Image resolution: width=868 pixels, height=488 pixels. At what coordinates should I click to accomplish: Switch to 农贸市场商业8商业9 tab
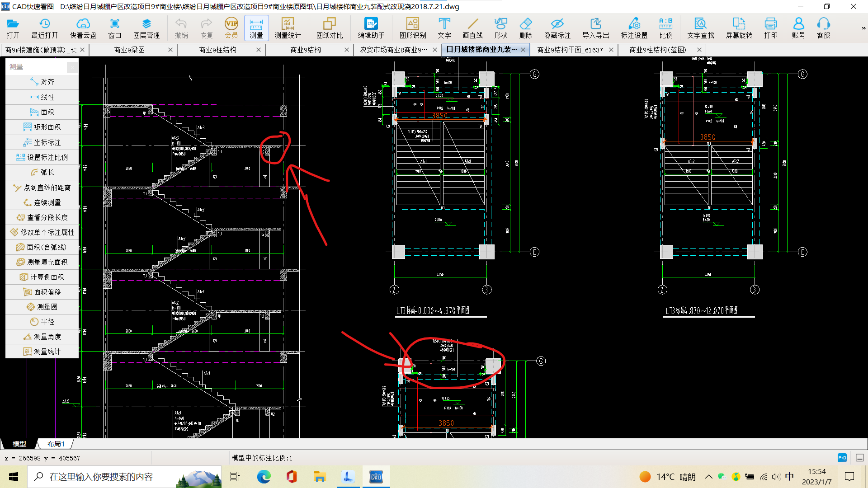tap(393, 50)
